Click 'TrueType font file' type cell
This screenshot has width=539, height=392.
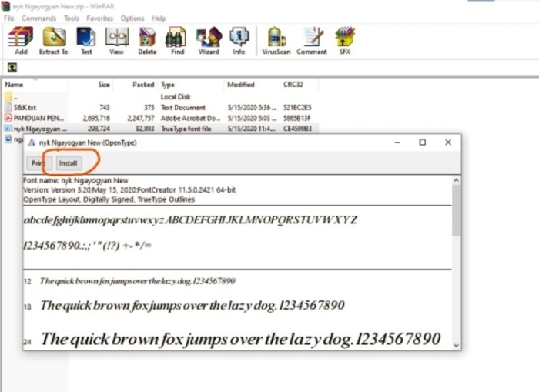click(186, 129)
